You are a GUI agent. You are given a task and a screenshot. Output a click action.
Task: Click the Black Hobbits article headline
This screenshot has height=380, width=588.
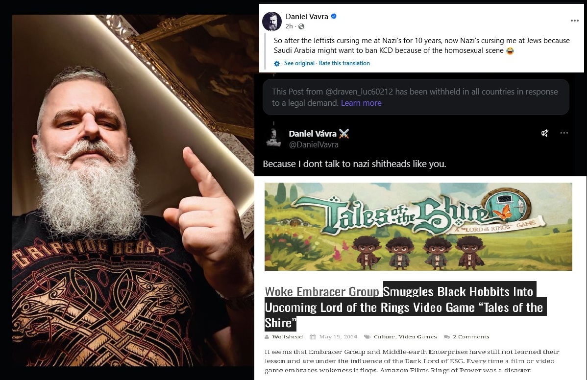pos(404,307)
